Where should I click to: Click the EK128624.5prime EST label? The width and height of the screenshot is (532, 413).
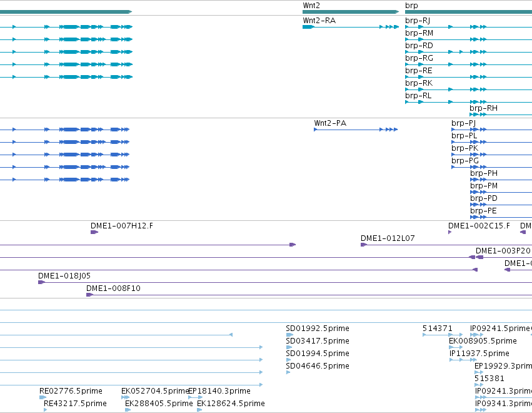[x=231, y=404]
